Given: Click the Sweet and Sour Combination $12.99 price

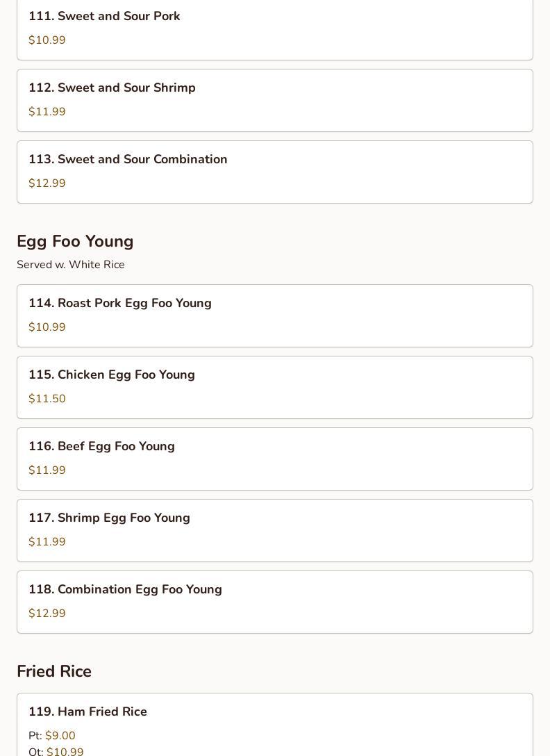Looking at the screenshot, I should (x=47, y=183).
